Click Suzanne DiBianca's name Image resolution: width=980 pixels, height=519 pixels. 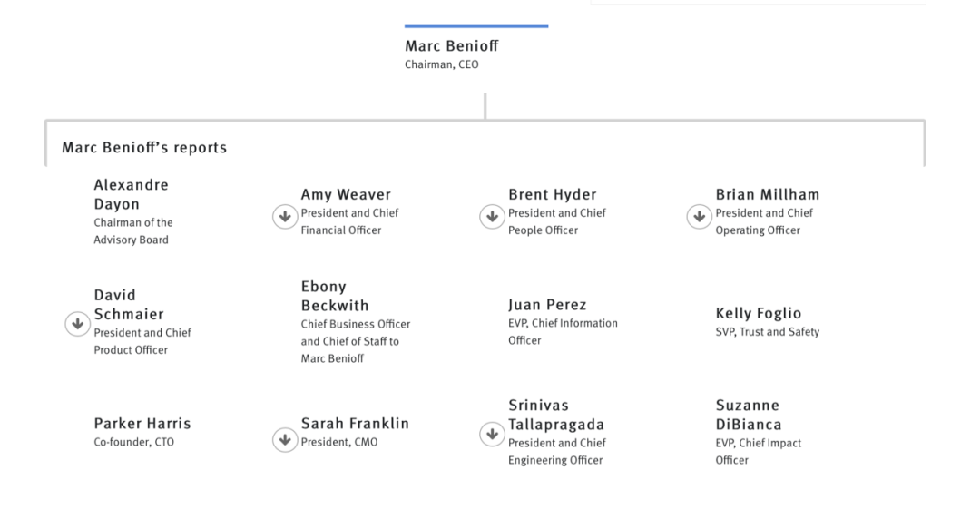(749, 415)
